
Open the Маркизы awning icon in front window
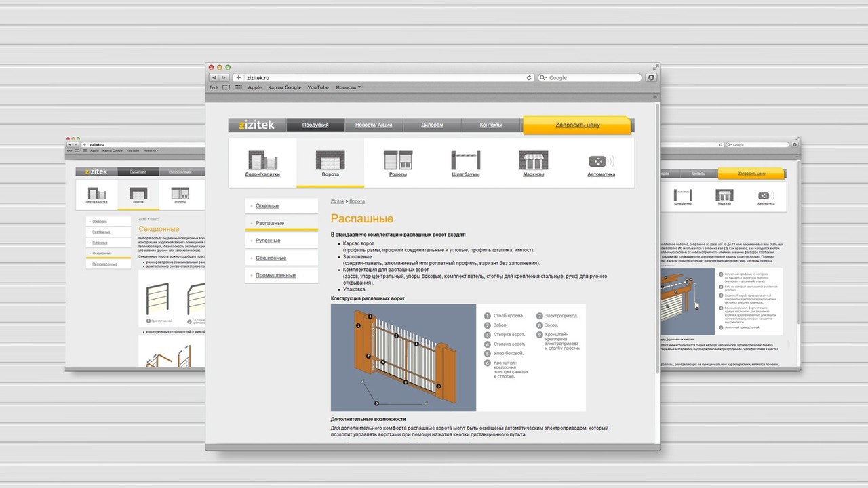(533, 161)
